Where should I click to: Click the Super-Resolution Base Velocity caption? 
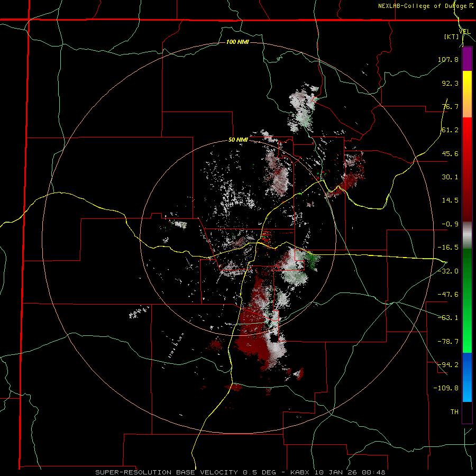(x=240, y=472)
